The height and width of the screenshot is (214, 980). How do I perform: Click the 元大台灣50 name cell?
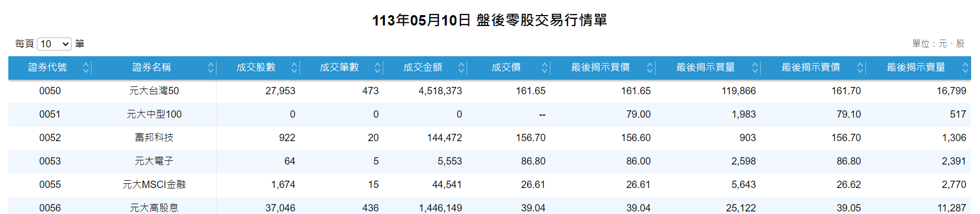154,91
